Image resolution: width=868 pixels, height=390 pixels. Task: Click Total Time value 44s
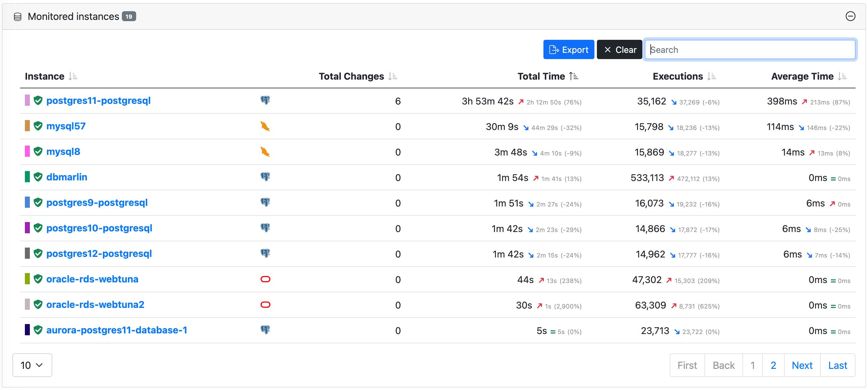click(x=525, y=280)
